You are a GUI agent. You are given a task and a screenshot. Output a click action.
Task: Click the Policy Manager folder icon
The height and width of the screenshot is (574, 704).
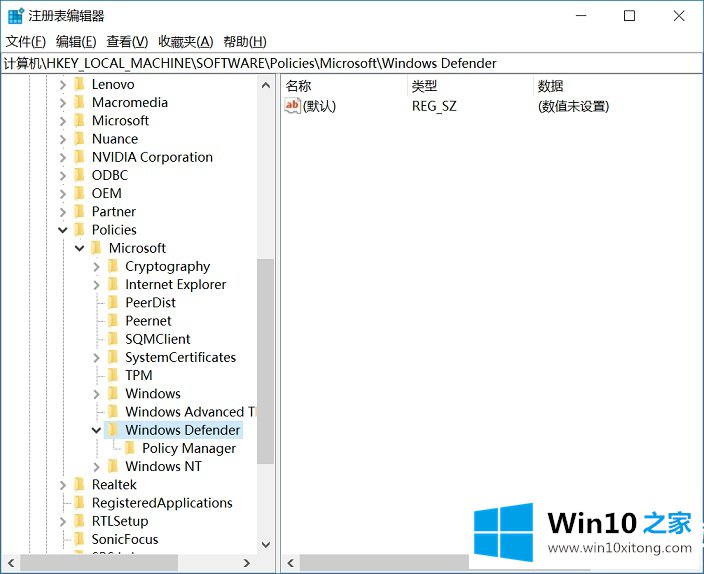point(130,448)
